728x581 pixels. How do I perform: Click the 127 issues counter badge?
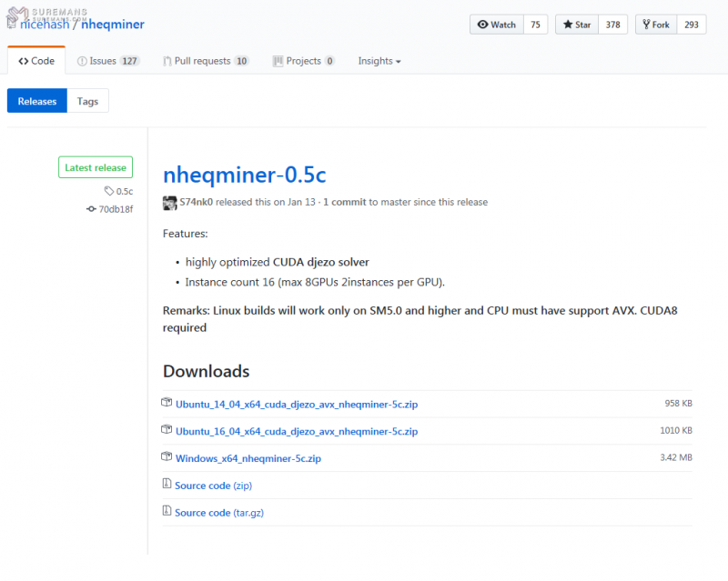point(129,61)
